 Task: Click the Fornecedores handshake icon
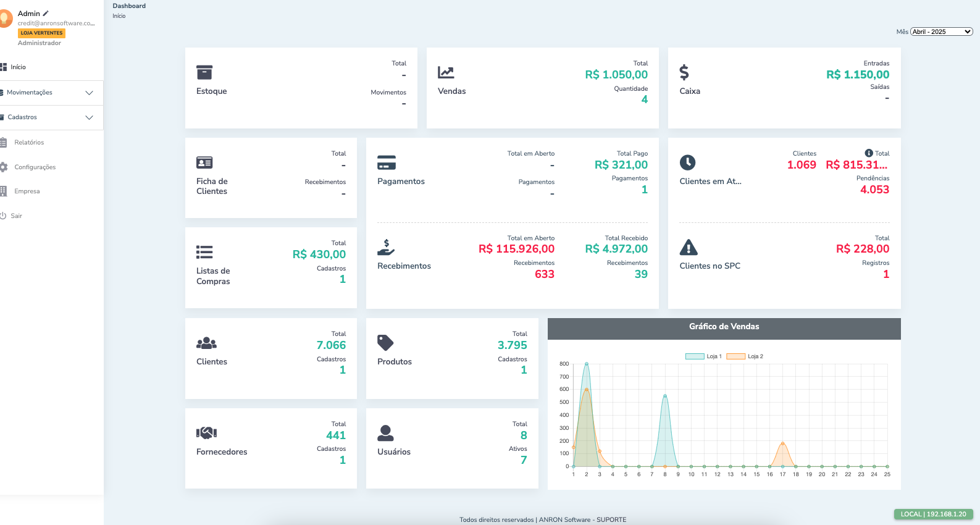click(206, 433)
